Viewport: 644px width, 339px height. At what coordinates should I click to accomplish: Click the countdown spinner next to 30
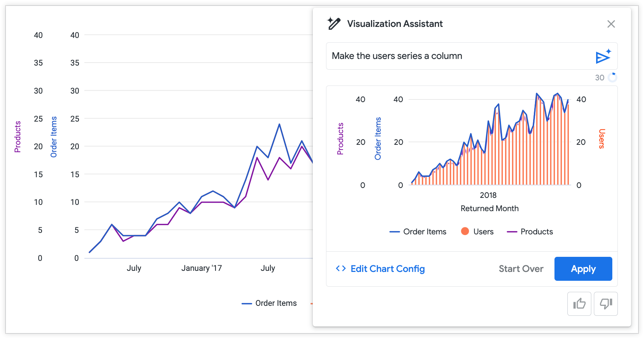coord(612,77)
